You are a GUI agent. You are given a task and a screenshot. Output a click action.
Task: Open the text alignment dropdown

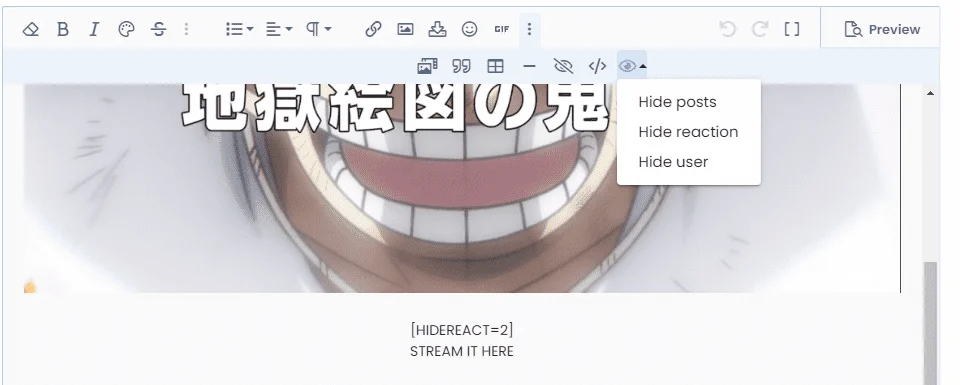[x=279, y=29]
